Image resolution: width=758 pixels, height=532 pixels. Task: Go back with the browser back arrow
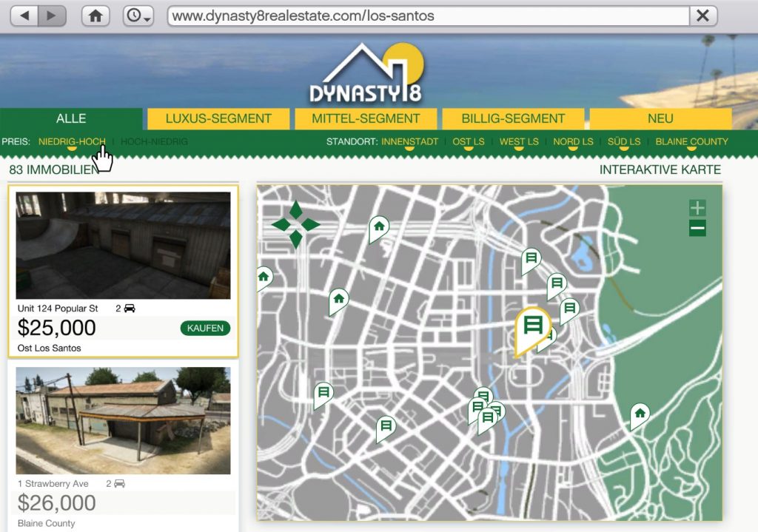[24, 16]
